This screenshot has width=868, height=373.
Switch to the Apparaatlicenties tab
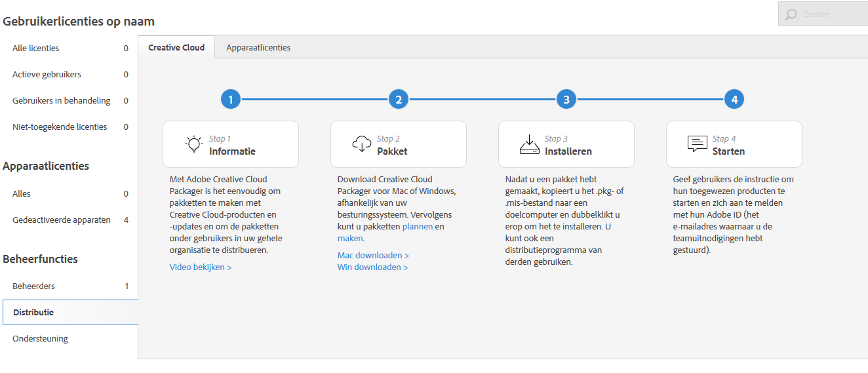point(258,47)
